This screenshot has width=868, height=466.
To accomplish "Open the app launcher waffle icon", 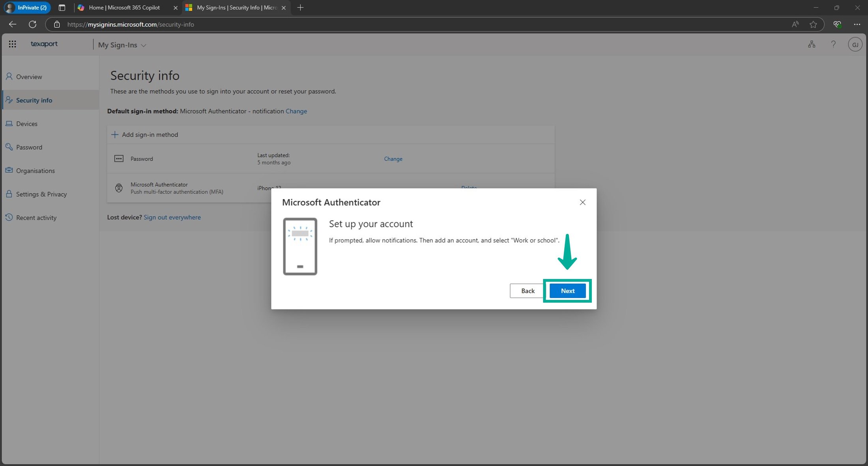I will pos(12,44).
